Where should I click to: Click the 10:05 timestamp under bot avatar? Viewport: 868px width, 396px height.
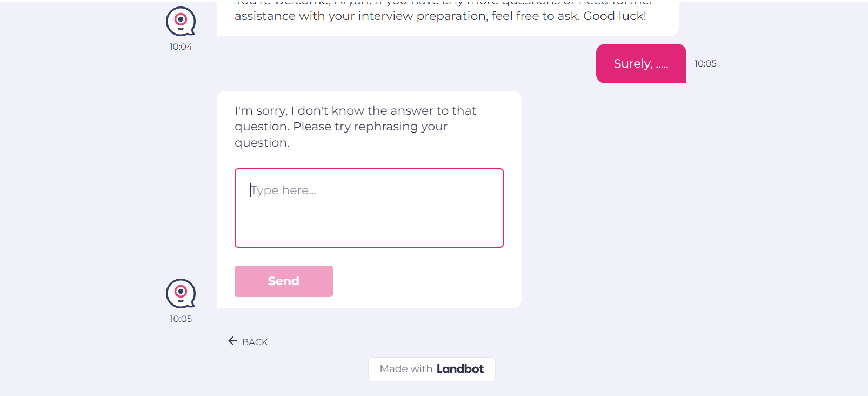pos(181,319)
